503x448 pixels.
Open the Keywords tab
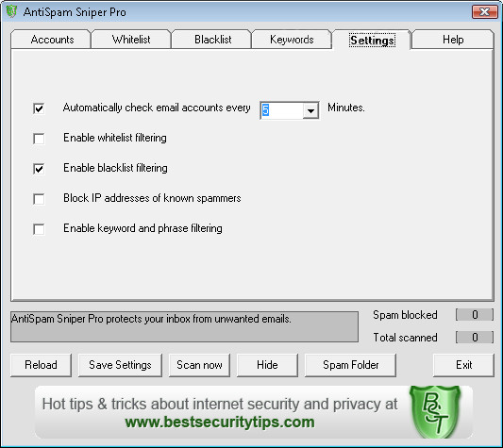click(292, 40)
